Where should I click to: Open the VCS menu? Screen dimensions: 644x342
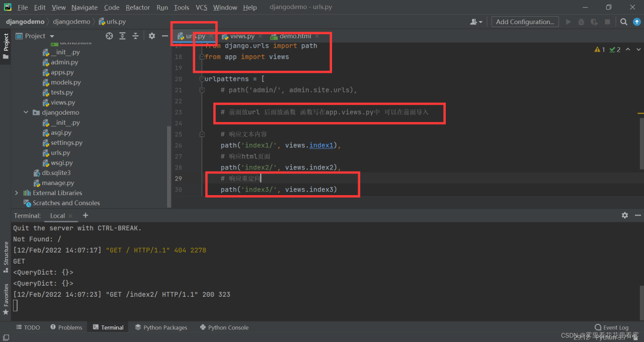[201, 8]
